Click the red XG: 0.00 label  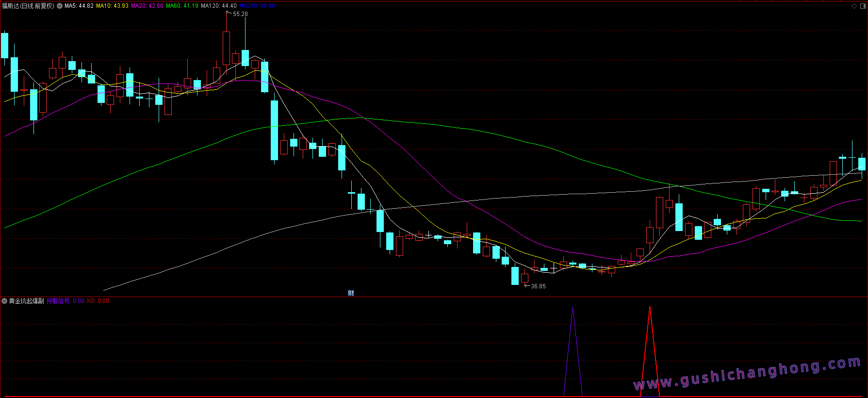point(98,301)
